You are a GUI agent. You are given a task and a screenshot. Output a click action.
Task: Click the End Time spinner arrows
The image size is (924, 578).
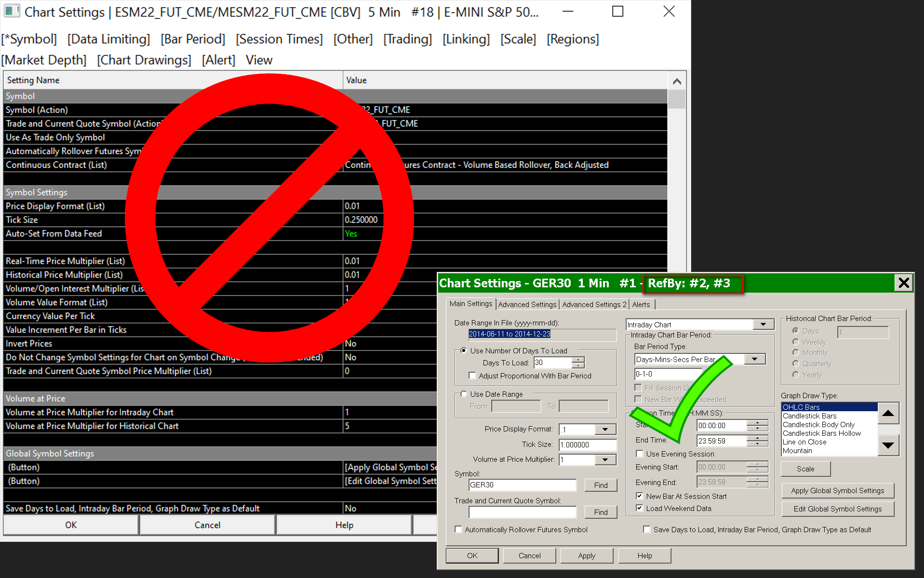[x=757, y=441]
